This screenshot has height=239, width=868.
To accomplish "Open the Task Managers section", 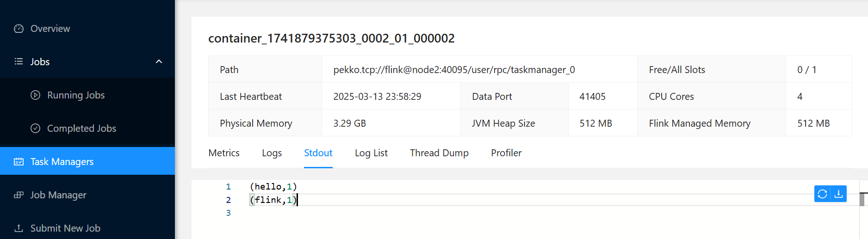I will click(x=87, y=161).
